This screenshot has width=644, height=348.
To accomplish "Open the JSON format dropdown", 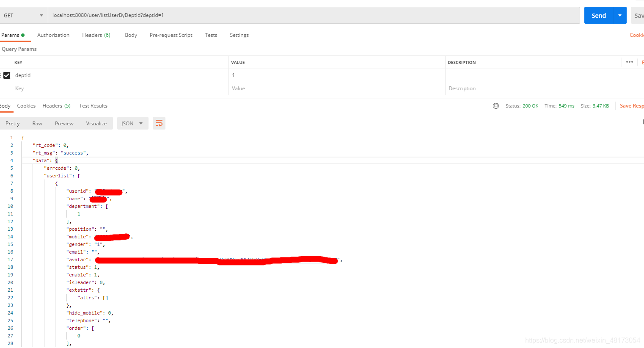I will click(x=132, y=124).
